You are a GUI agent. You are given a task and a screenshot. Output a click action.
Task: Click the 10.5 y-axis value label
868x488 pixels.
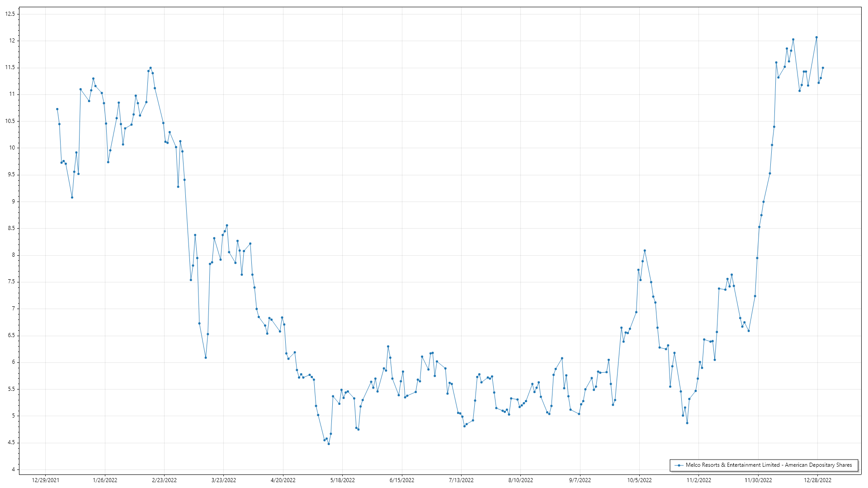pos(10,121)
